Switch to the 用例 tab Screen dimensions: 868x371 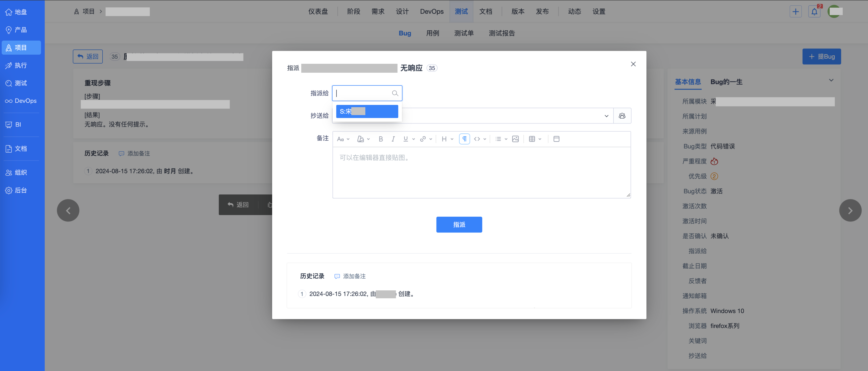[x=432, y=33]
